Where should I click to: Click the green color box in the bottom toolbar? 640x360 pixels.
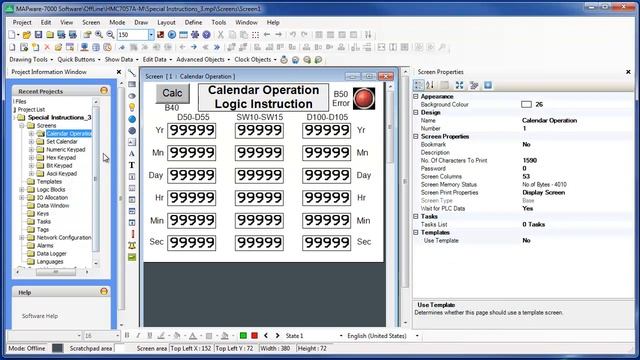243,336
